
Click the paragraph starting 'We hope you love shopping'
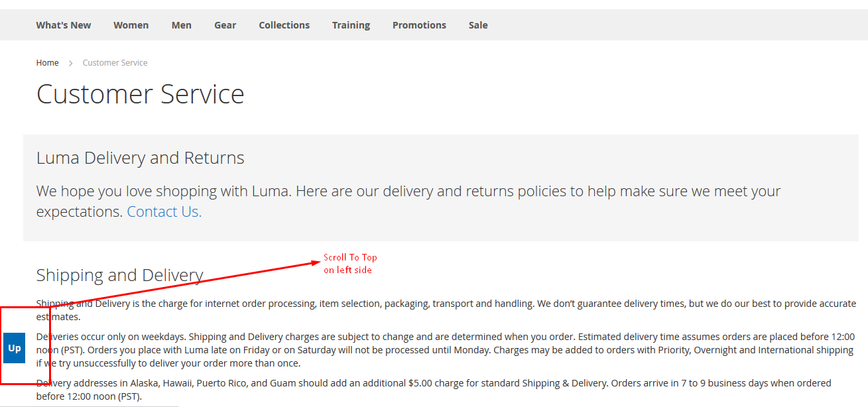coord(408,202)
